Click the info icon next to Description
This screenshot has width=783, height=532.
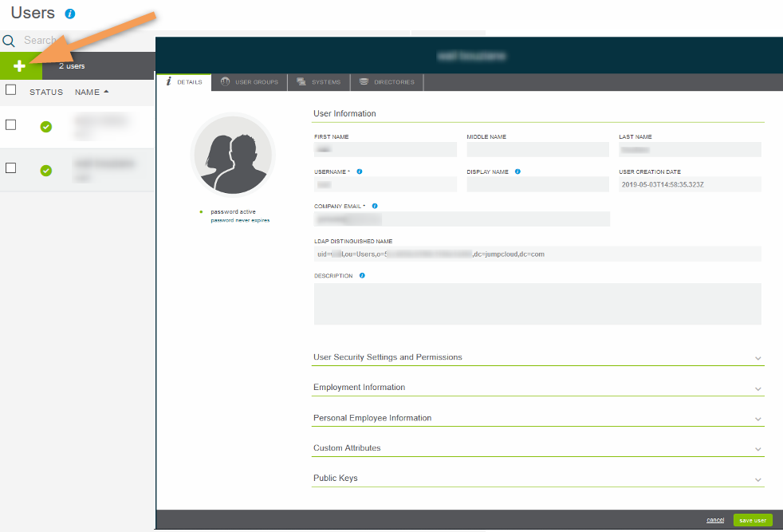click(x=362, y=276)
